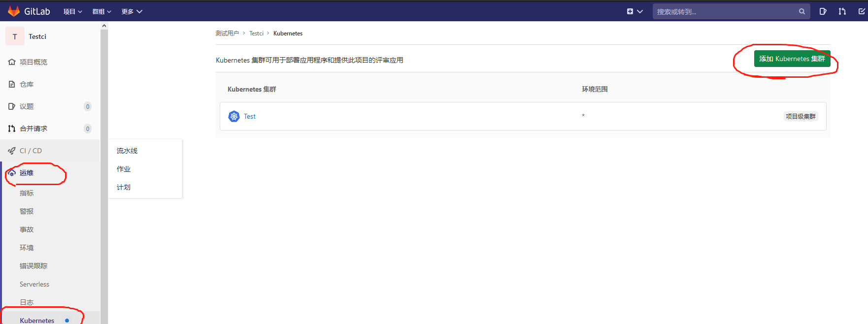Click the 项目概览 home icon
Screen dimensions: 868x324
[x=12, y=62]
